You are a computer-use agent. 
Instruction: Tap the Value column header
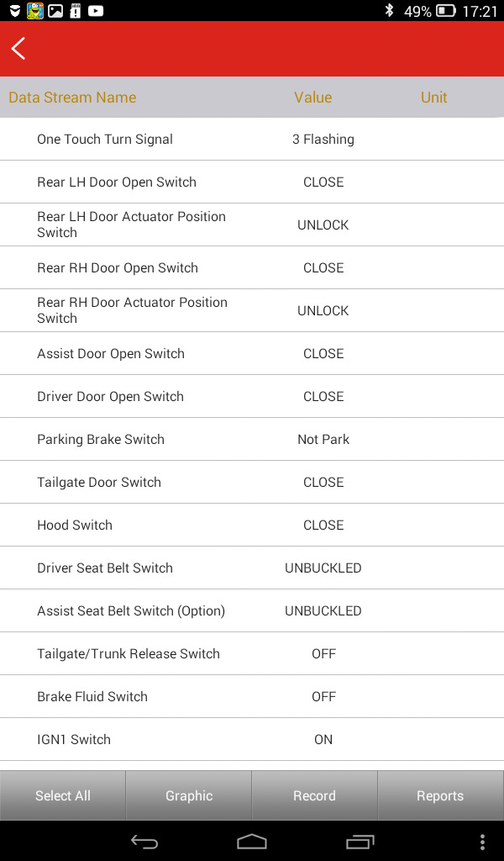tap(312, 98)
